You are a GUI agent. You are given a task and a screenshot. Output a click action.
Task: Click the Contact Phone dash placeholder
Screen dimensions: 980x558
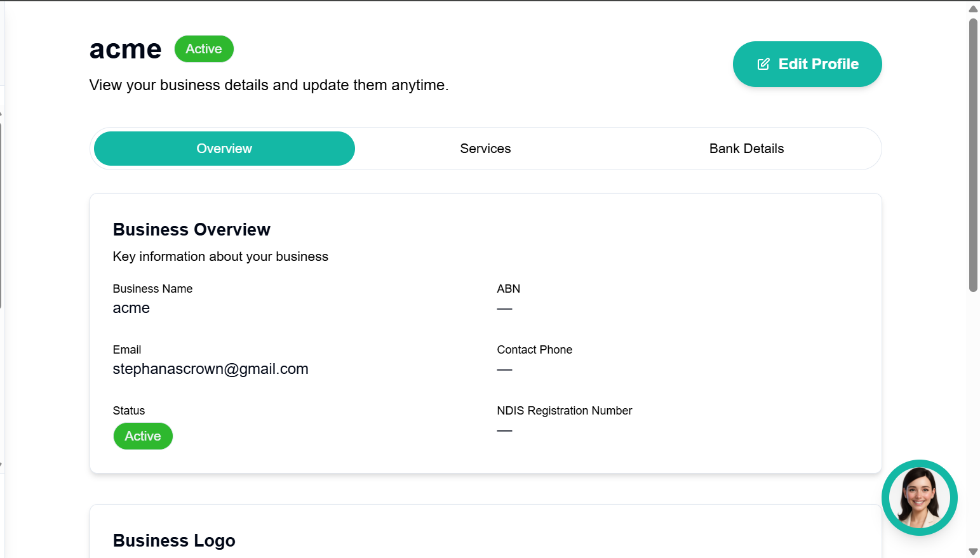(504, 369)
